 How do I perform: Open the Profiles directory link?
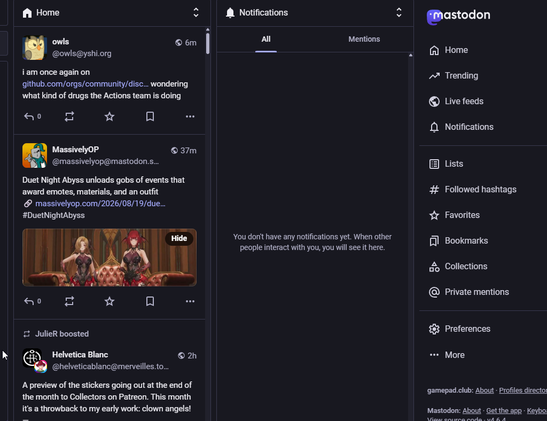pyautogui.click(x=523, y=390)
